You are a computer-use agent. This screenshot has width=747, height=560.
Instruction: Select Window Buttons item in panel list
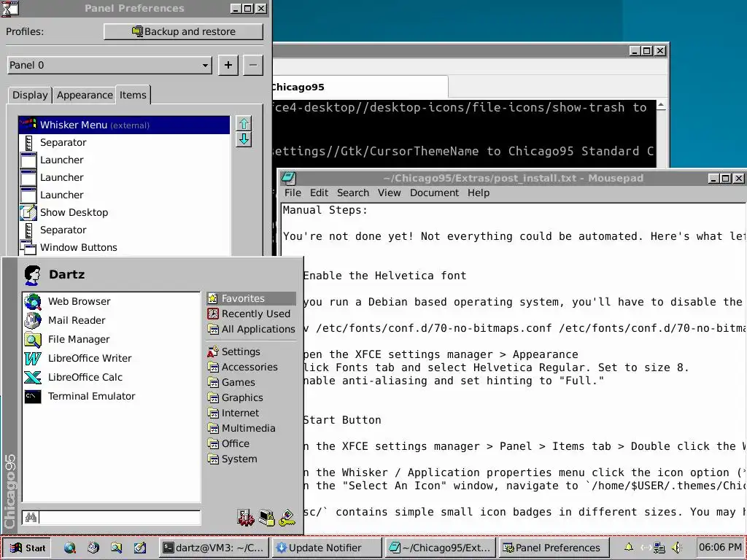(x=124, y=247)
